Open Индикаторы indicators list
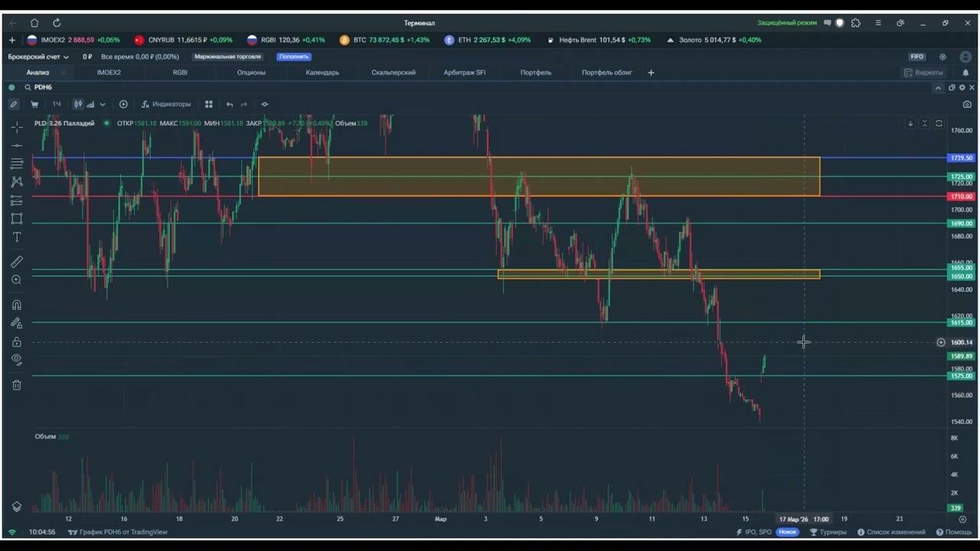The image size is (980, 551). click(165, 104)
